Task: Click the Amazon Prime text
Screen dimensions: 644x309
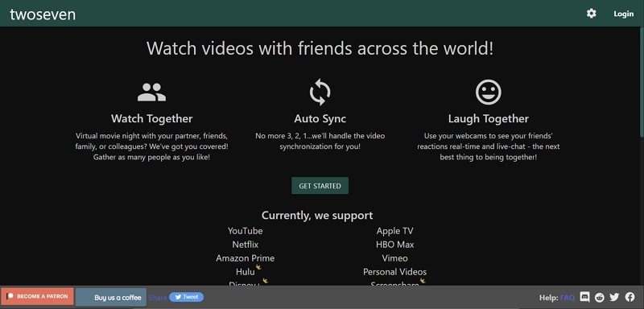Action: click(246, 258)
